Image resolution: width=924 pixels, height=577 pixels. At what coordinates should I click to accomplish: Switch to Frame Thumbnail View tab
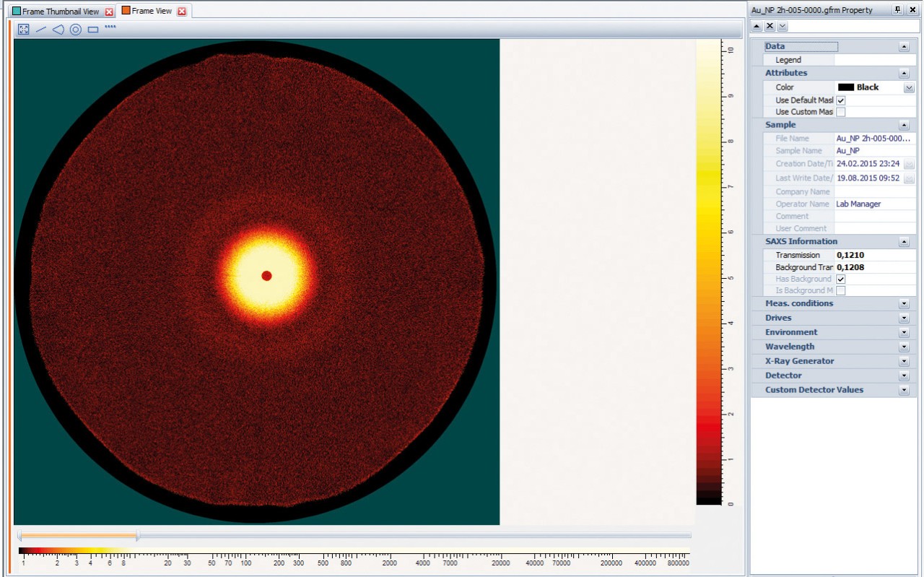click(61, 12)
